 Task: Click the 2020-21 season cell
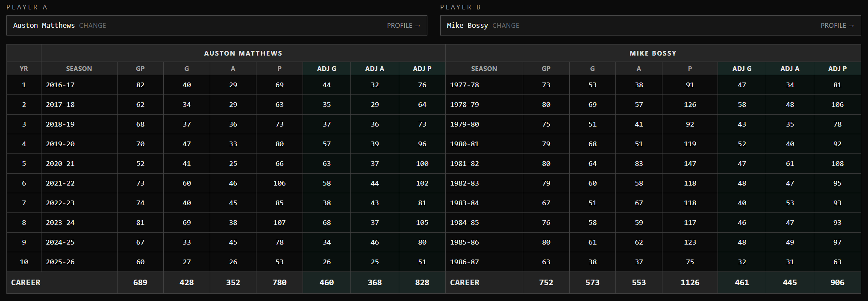(60, 164)
